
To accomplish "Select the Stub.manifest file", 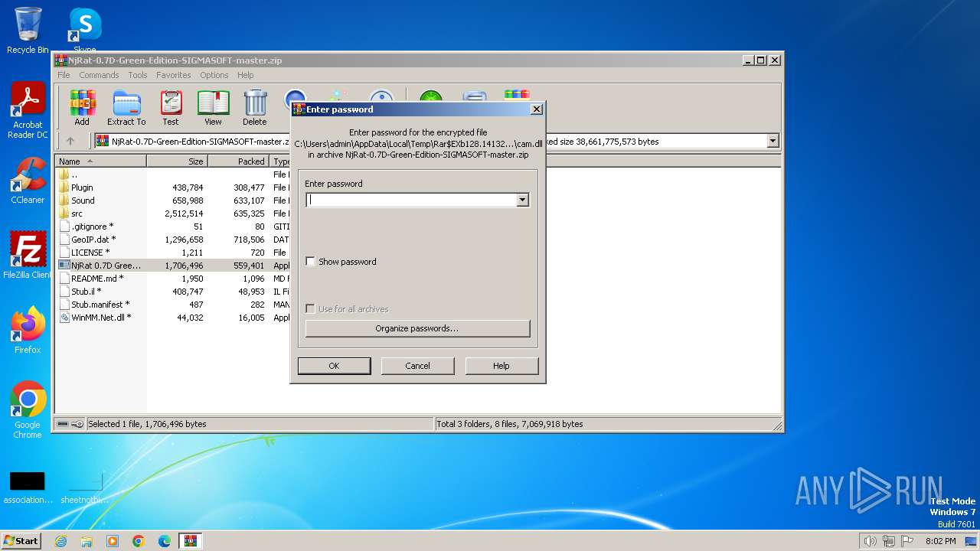I will 100,305.
